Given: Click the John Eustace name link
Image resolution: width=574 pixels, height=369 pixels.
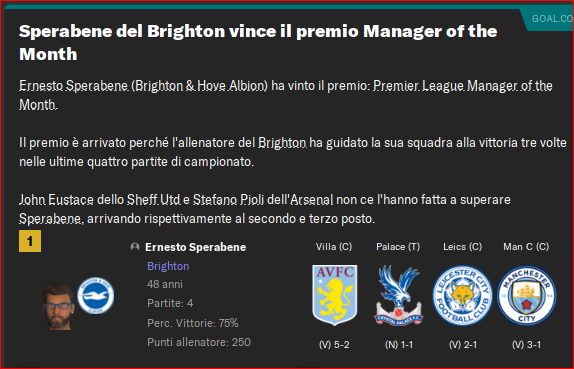Looking at the screenshot, I should click(56, 200).
